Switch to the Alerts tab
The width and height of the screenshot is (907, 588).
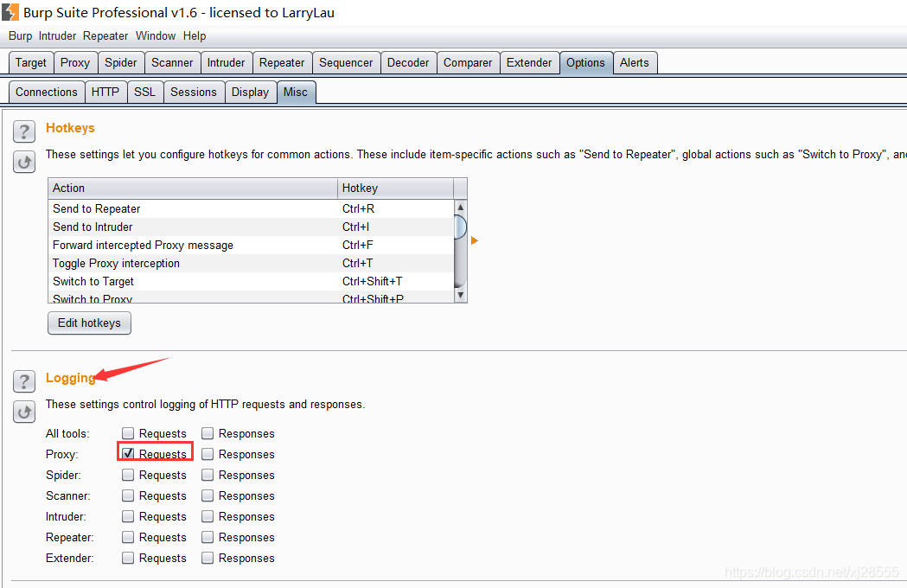(x=635, y=62)
